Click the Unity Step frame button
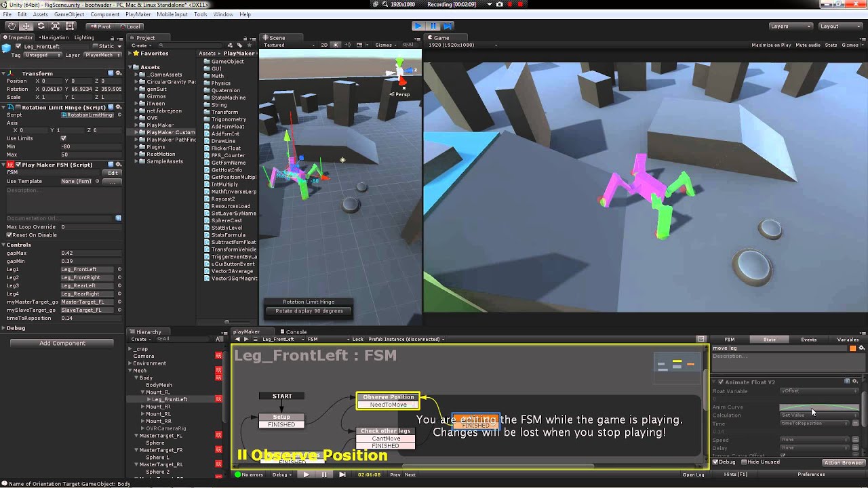The image size is (868, 488). click(x=448, y=26)
